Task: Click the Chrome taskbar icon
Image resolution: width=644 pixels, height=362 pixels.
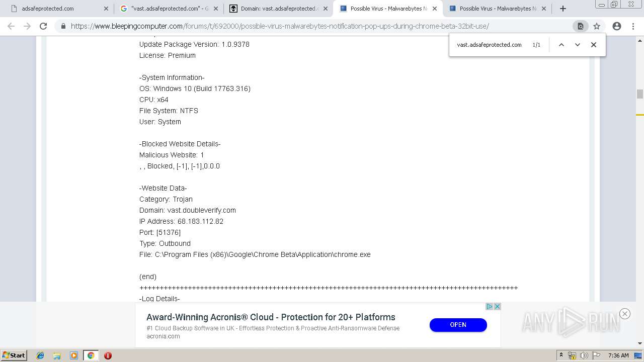Action: pos(91,355)
